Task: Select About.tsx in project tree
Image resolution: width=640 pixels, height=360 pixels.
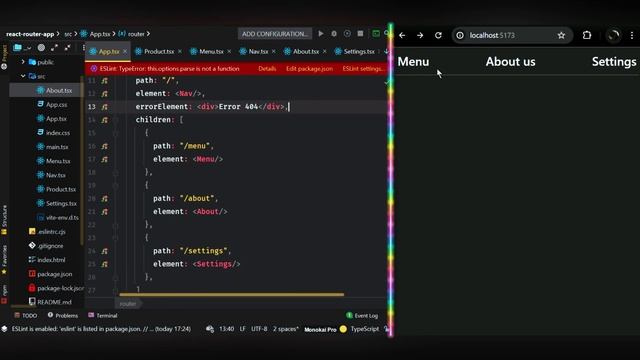Action: [54, 91]
